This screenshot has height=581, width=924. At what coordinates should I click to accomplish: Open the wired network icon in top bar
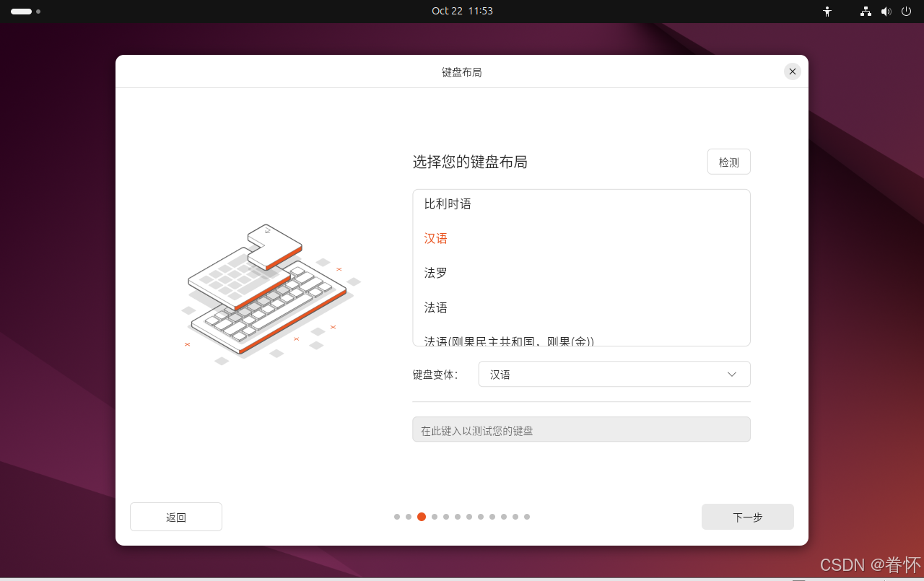(x=866, y=12)
